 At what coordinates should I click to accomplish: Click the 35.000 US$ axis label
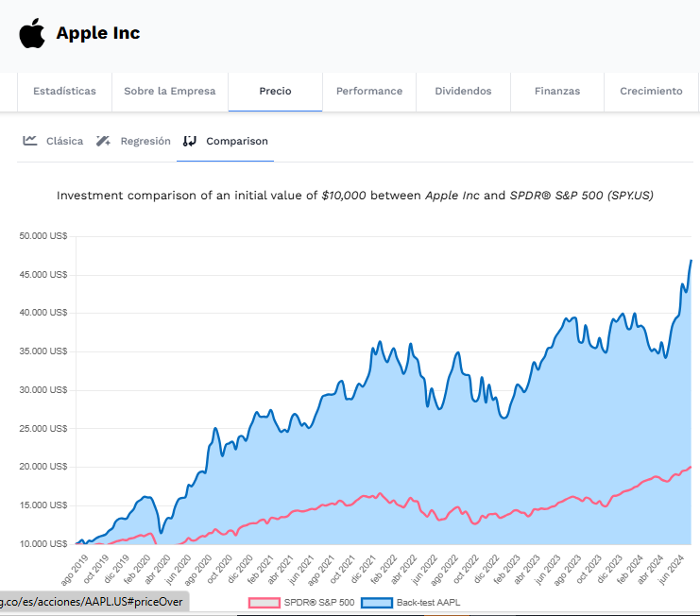point(43,351)
